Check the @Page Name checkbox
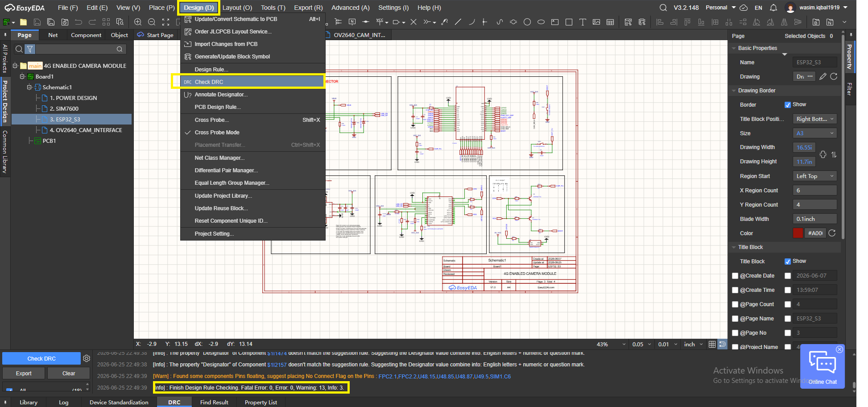The image size is (868, 407). (735, 319)
